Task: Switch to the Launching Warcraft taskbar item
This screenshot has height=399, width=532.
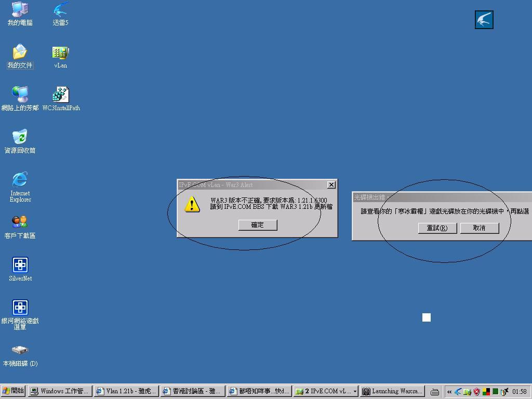Action: [393, 391]
